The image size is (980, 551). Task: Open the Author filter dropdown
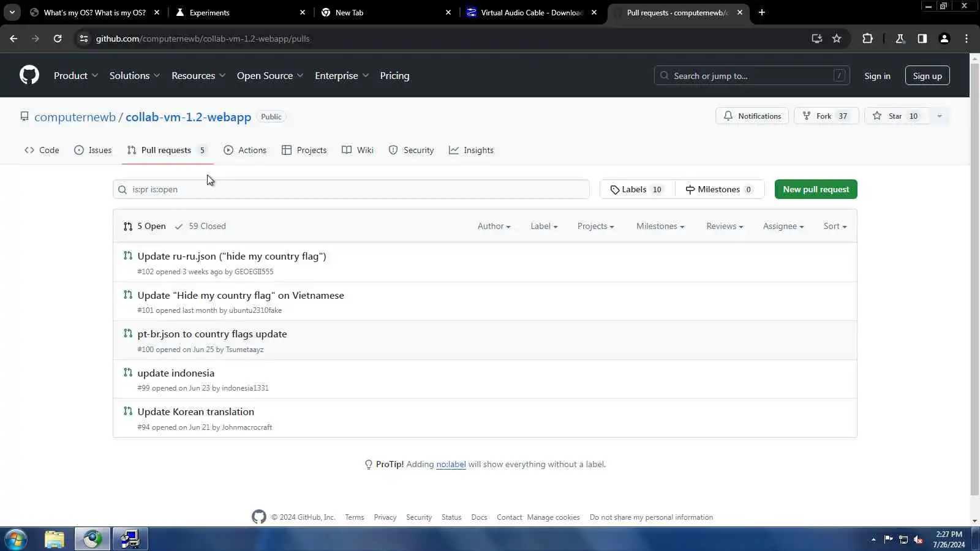click(x=494, y=226)
